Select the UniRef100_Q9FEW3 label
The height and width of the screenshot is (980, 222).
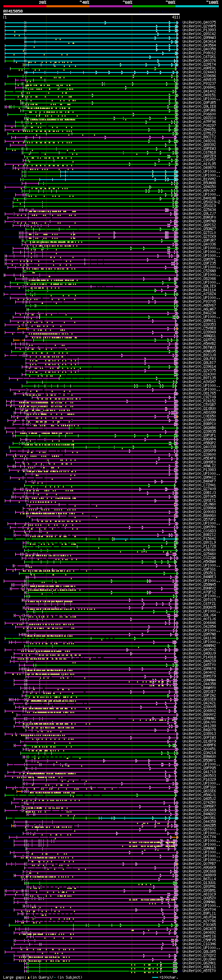[x=199, y=149]
